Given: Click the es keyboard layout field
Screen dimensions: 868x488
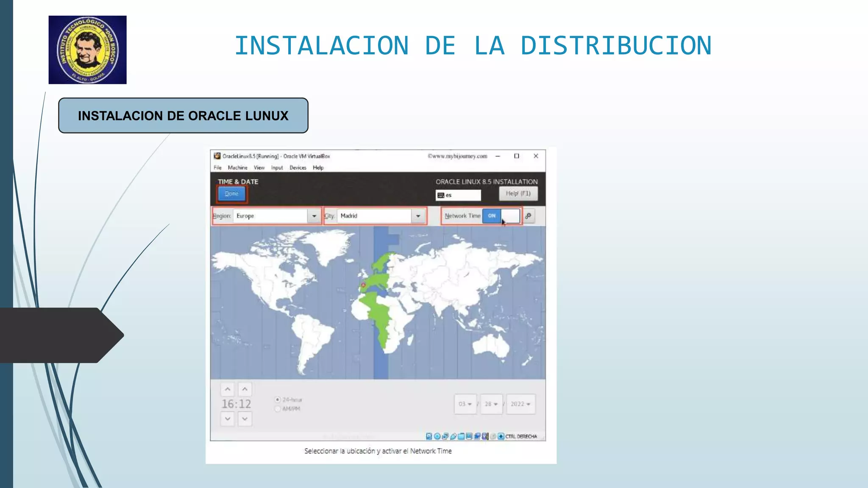Looking at the screenshot, I should (x=458, y=195).
